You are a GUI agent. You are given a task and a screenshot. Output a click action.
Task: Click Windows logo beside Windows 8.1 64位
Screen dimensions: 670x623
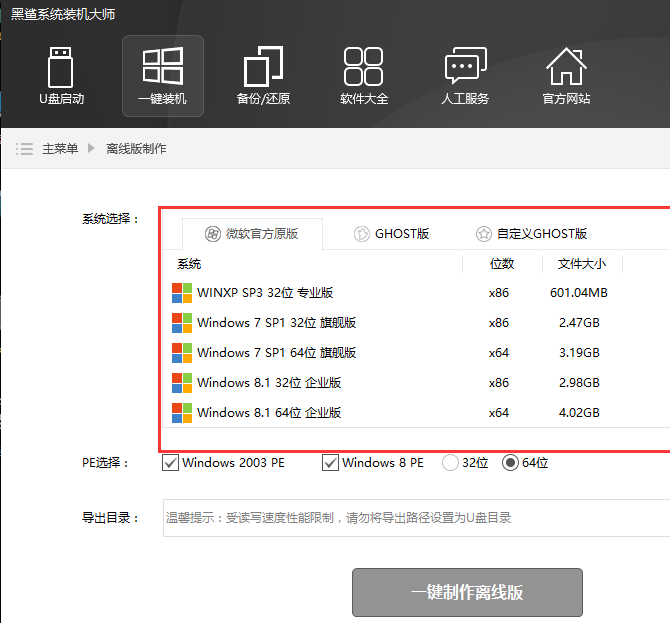182,412
